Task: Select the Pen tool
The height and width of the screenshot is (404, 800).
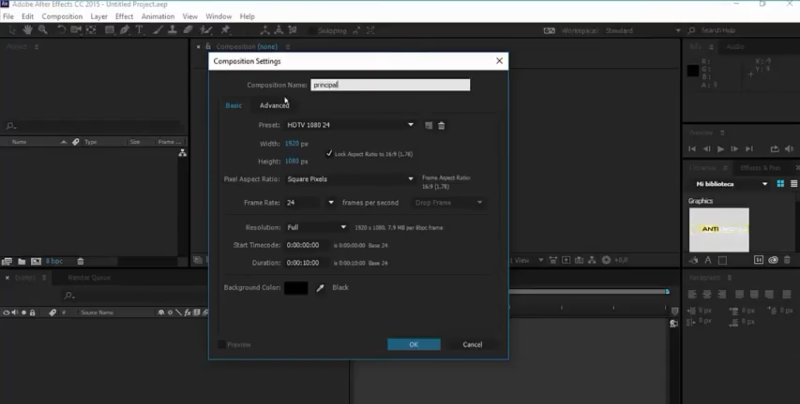Action: click(x=124, y=30)
